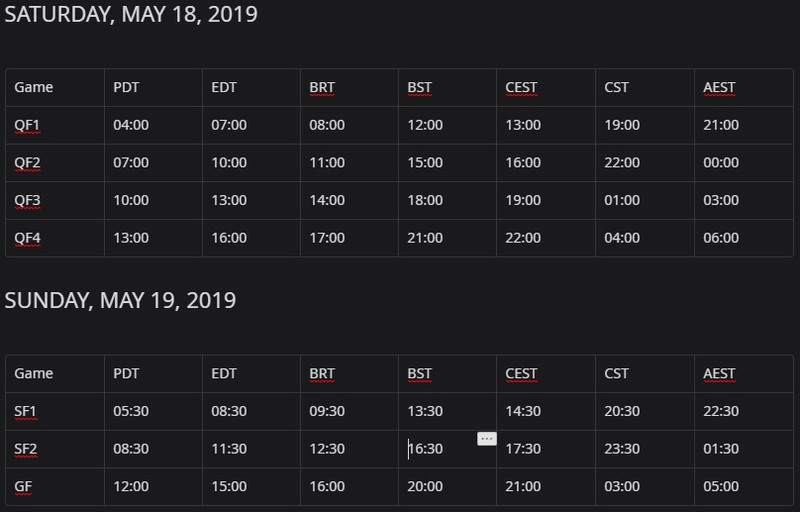Viewport: 800px width, 512px height.
Task: Select the GF PDT cell 12:00
Action: pos(153,487)
